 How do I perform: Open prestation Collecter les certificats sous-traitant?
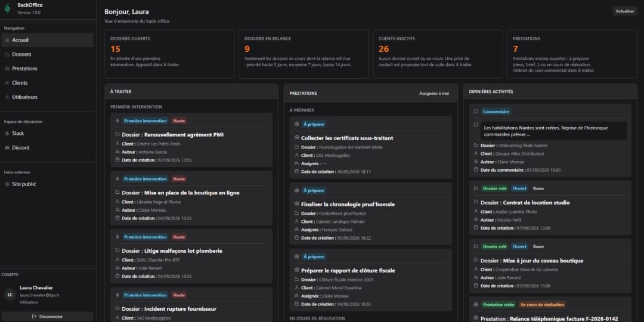371,147
